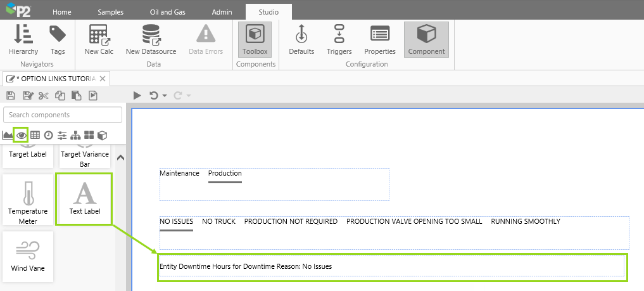Select the table components category icon

click(35, 135)
